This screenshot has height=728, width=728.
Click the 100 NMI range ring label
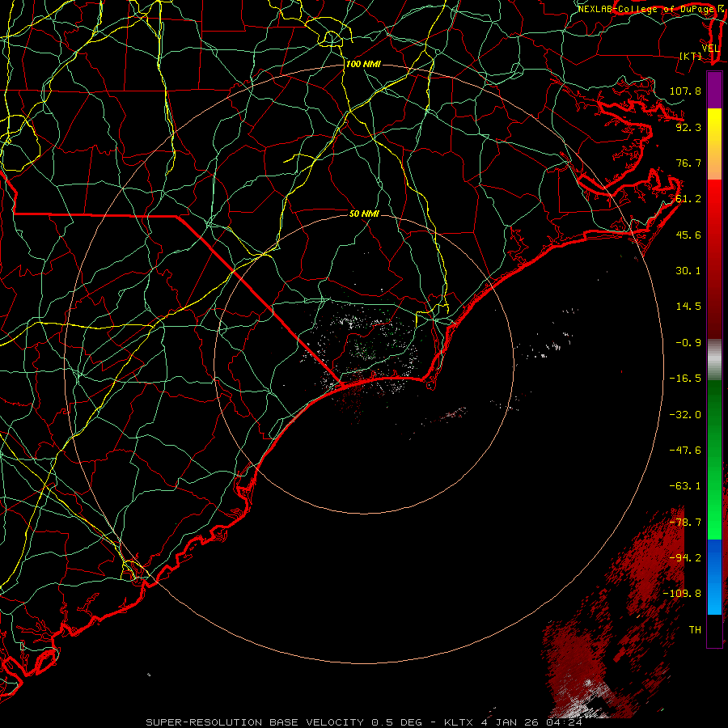(363, 64)
